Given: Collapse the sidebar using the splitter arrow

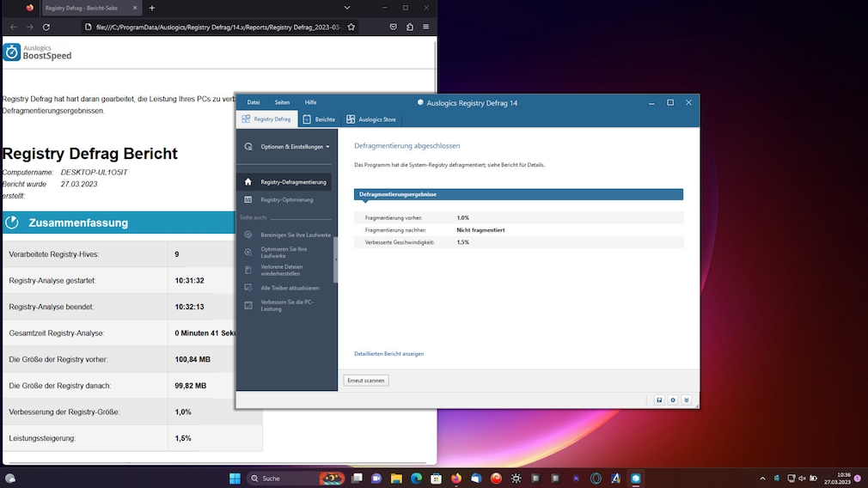Looking at the screenshot, I should (335, 259).
